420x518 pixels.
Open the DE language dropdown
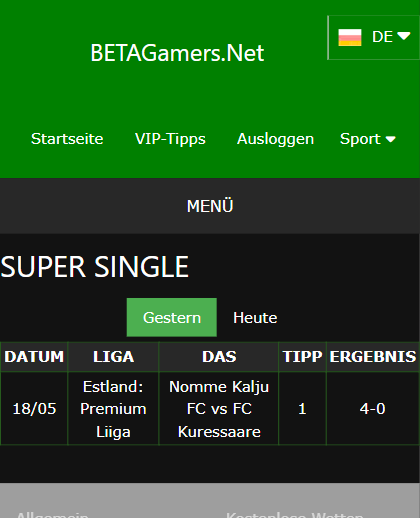tap(374, 37)
